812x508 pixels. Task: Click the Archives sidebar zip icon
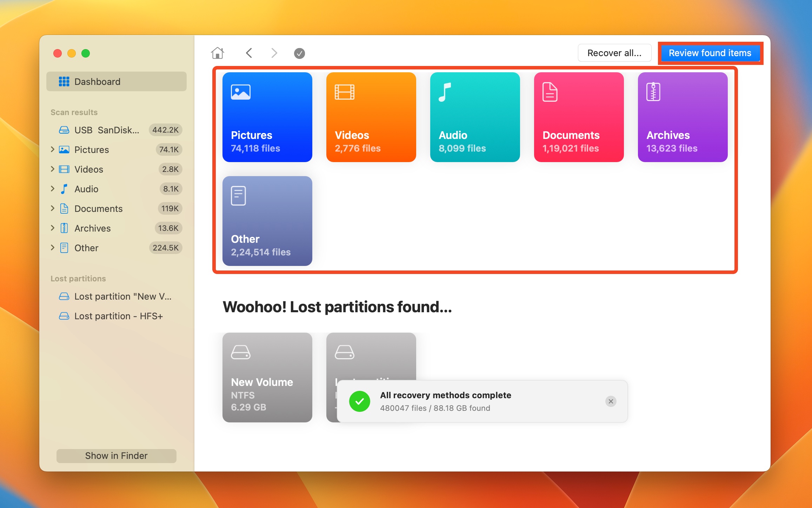coord(64,228)
